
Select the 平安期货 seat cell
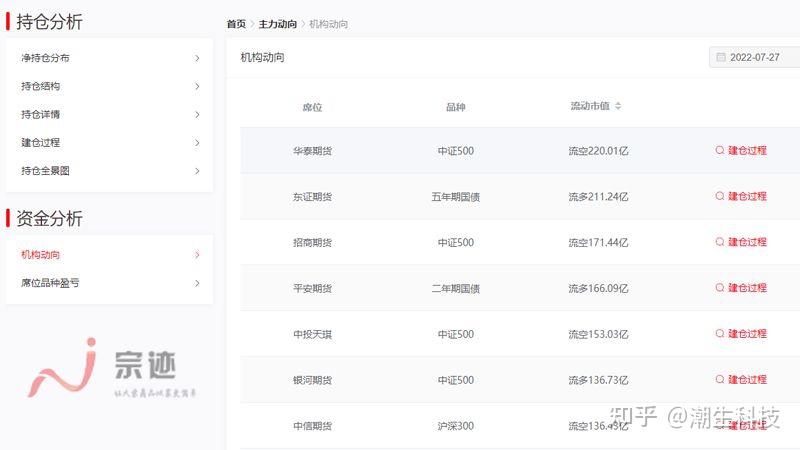(x=312, y=289)
